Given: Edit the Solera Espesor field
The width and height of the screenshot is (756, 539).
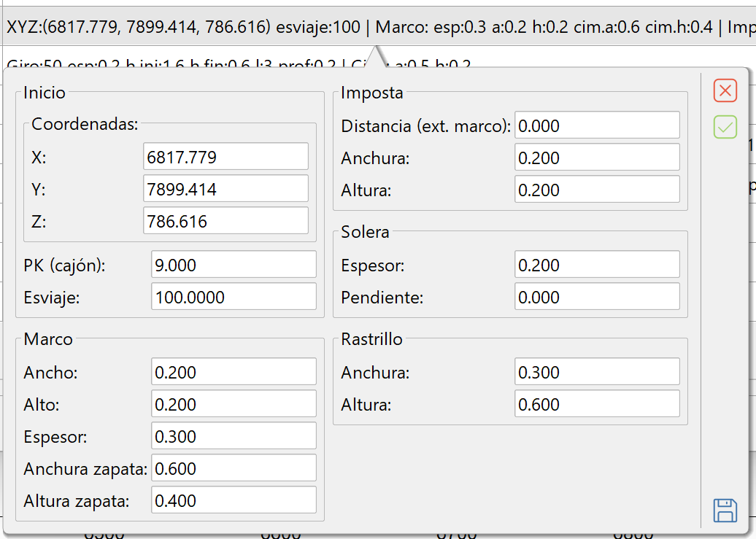Looking at the screenshot, I should click(597, 265).
